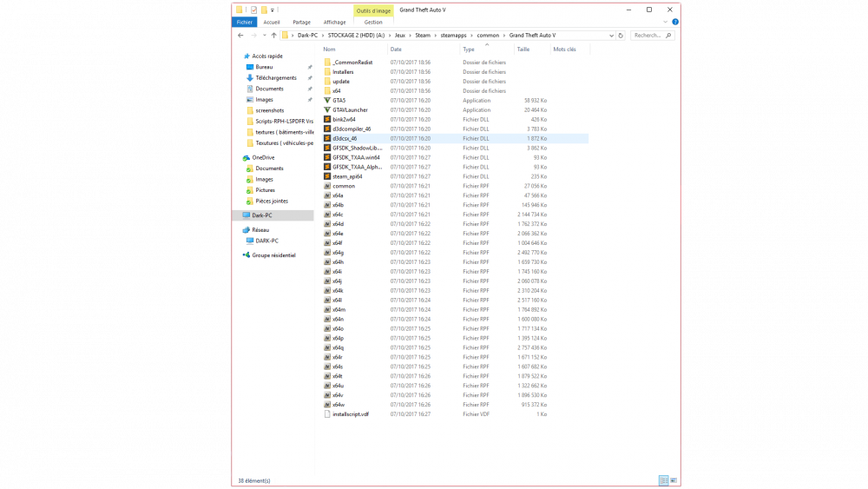This screenshot has width=868, height=489.
Task: Navigate to Steam in the breadcrumb
Action: [x=423, y=36]
